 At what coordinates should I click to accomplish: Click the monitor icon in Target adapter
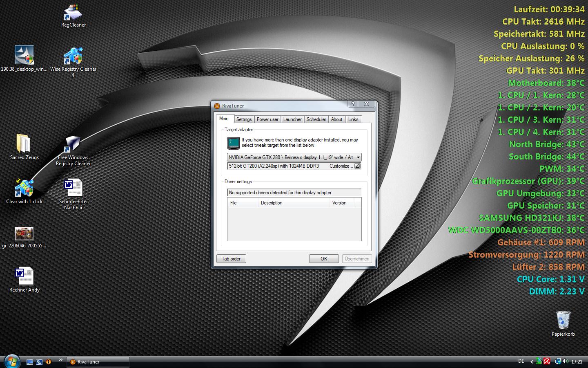pyautogui.click(x=233, y=143)
